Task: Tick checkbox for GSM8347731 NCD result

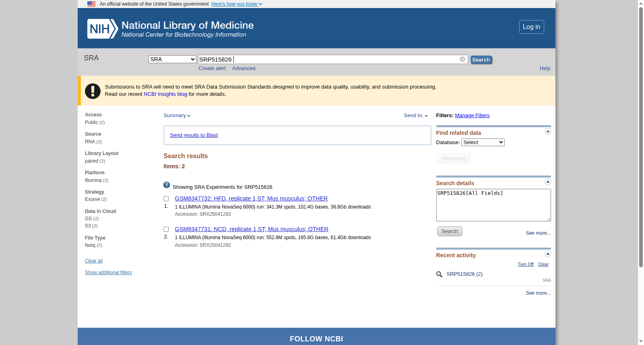Action: [x=166, y=229]
